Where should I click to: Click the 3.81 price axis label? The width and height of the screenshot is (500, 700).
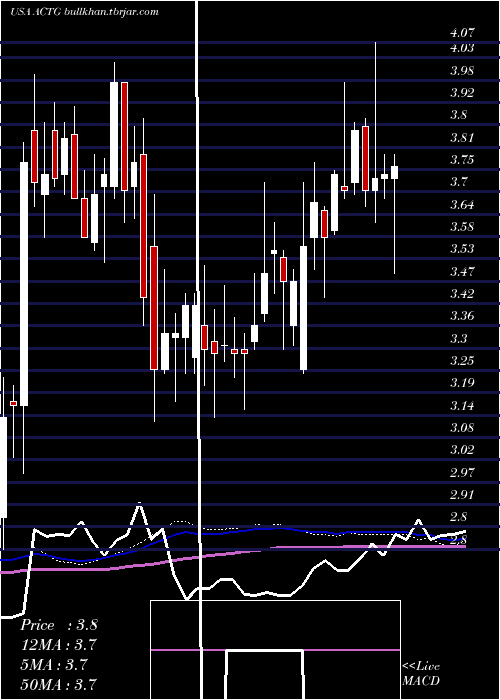click(x=462, y=138)
